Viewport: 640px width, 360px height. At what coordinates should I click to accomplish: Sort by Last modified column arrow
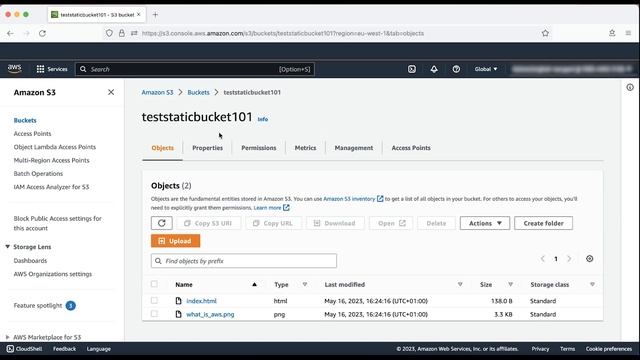pos(460,284)
